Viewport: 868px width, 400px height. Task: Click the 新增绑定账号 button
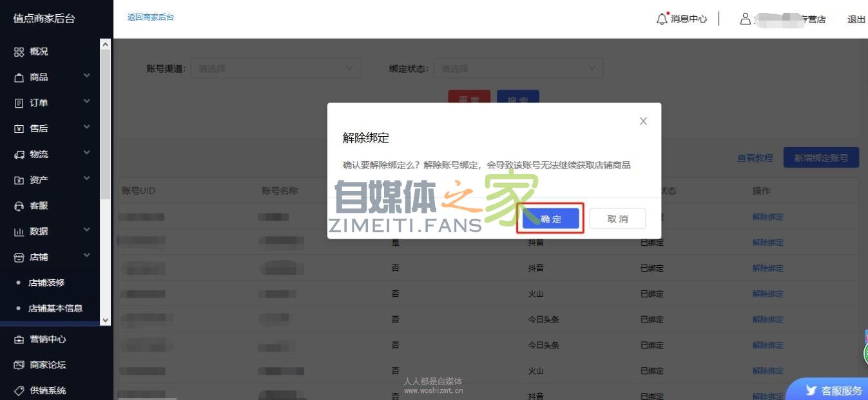point(820,157)
